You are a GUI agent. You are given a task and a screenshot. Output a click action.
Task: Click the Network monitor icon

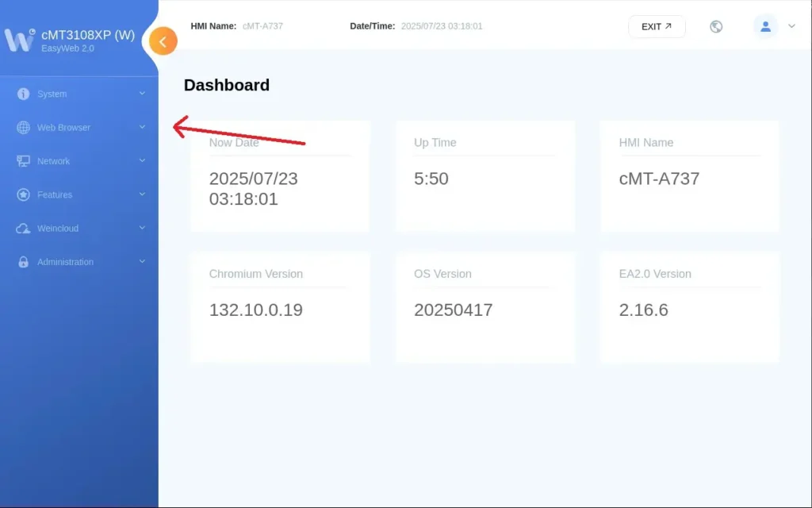(x=23, y=161)
